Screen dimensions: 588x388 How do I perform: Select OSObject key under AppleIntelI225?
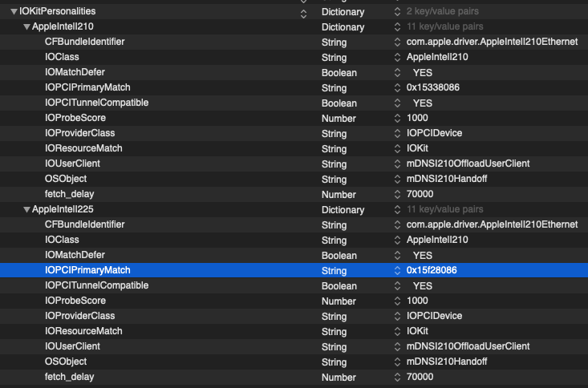pos(66,362)
